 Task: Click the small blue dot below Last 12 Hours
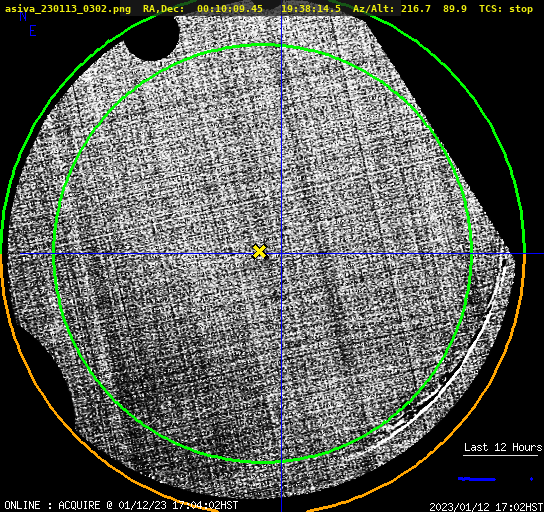pos(531,479)
